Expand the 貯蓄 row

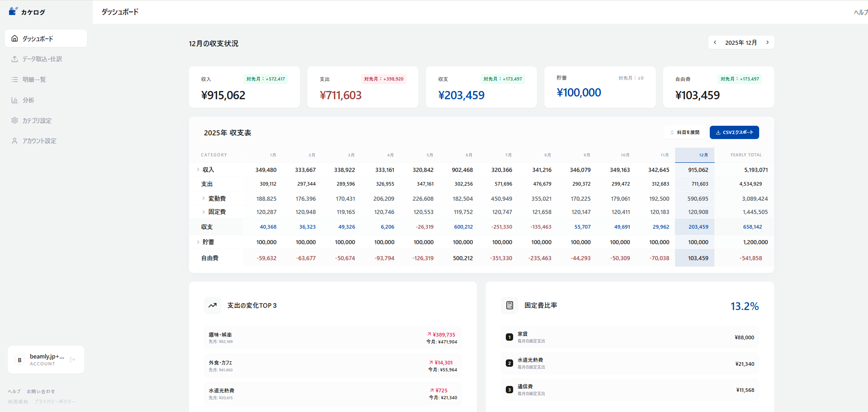198,242
